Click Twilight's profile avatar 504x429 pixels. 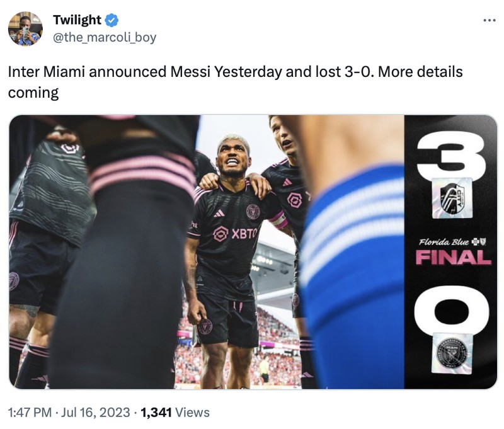(24, 30)
